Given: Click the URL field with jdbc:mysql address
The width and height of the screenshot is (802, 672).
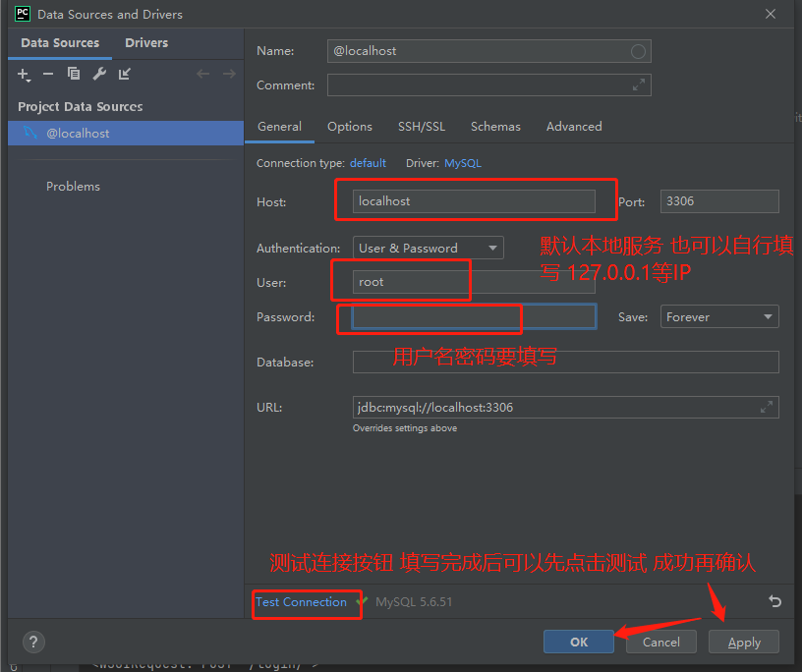Looking at the screenshot, I should pos(566,407).
